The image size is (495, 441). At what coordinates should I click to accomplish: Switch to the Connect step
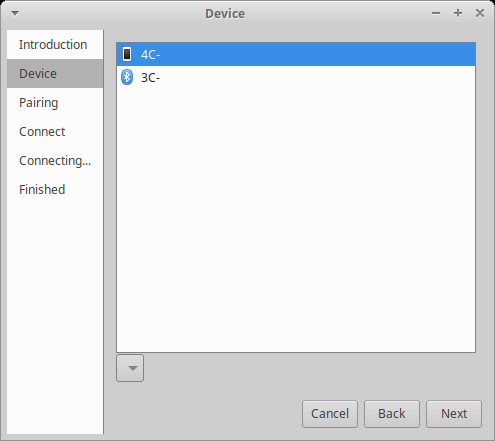point(55,132)
